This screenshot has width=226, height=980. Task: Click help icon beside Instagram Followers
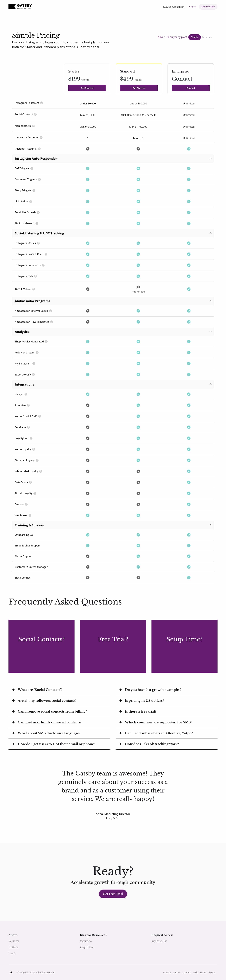pos(42,103)
